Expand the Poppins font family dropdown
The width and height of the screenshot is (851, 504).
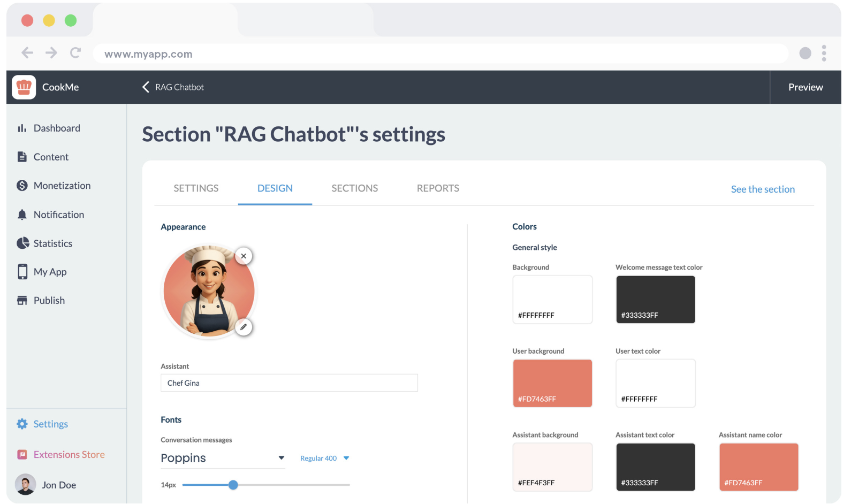[281, 458]
